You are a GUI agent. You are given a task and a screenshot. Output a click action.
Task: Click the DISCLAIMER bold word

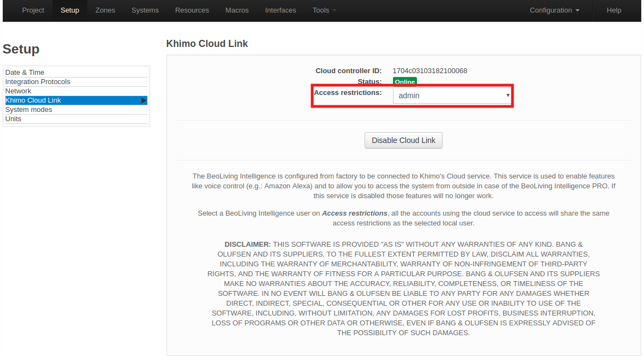[x=248, y=245]
